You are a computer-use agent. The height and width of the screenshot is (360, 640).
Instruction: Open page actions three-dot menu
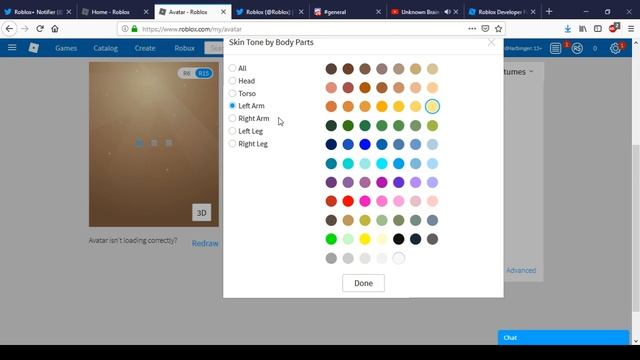472,29
